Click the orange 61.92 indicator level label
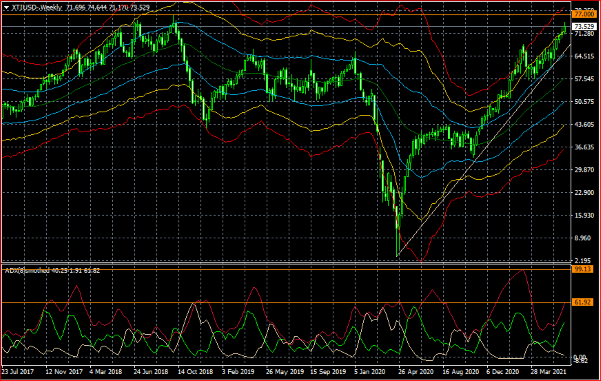 pos(583,302)
